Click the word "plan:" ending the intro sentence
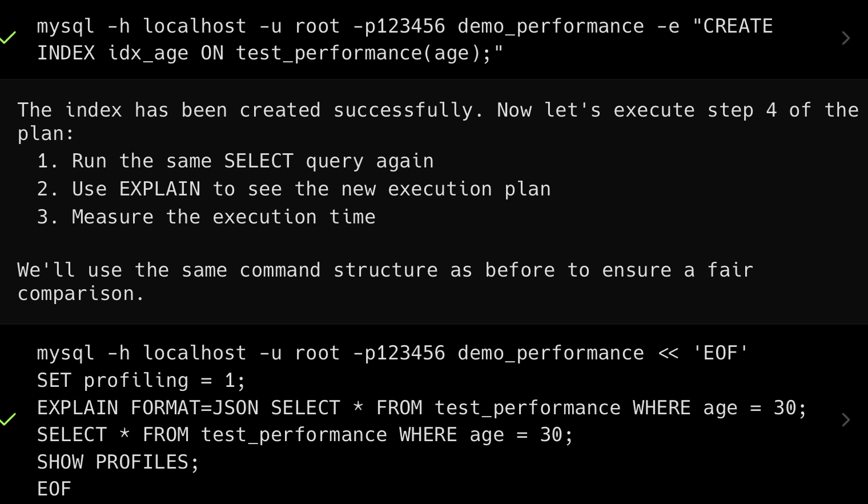 click(46, 134)
